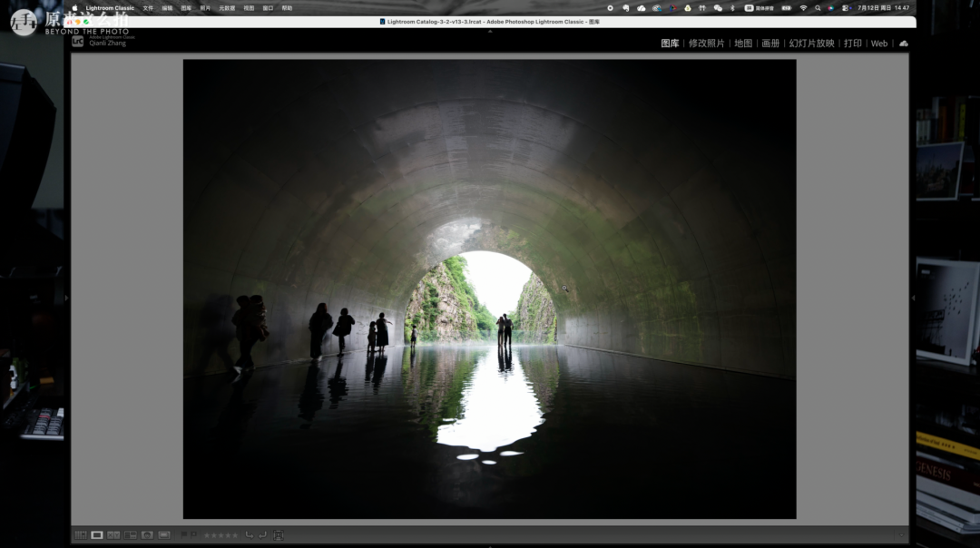Click the Draw Face Region tool
Viewport: 980px width, 548px height.
tap(279, 535)
